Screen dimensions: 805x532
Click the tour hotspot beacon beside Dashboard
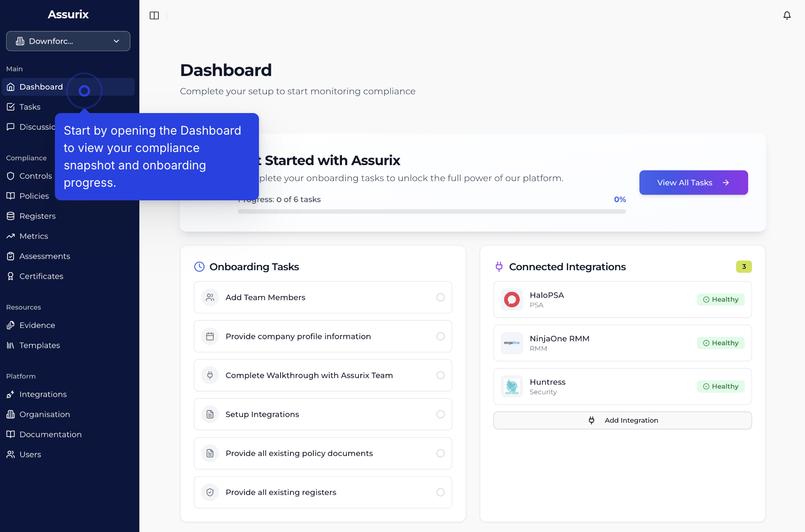pos(84,91)
